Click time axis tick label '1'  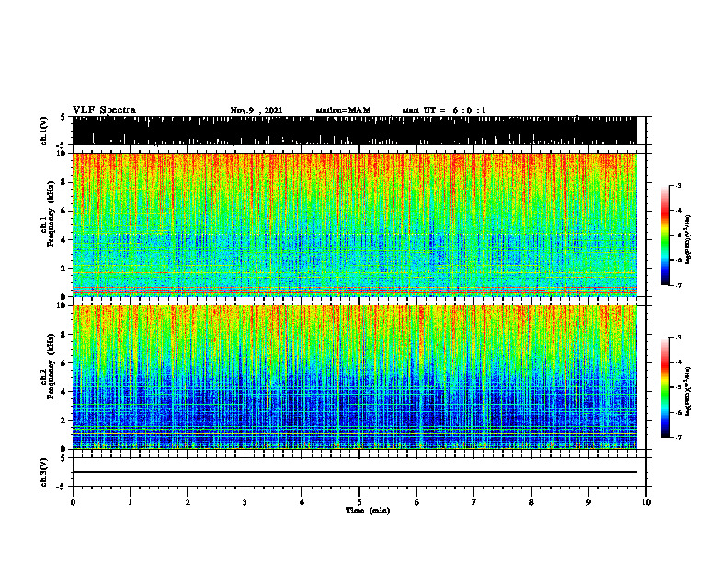click(130, 502)
